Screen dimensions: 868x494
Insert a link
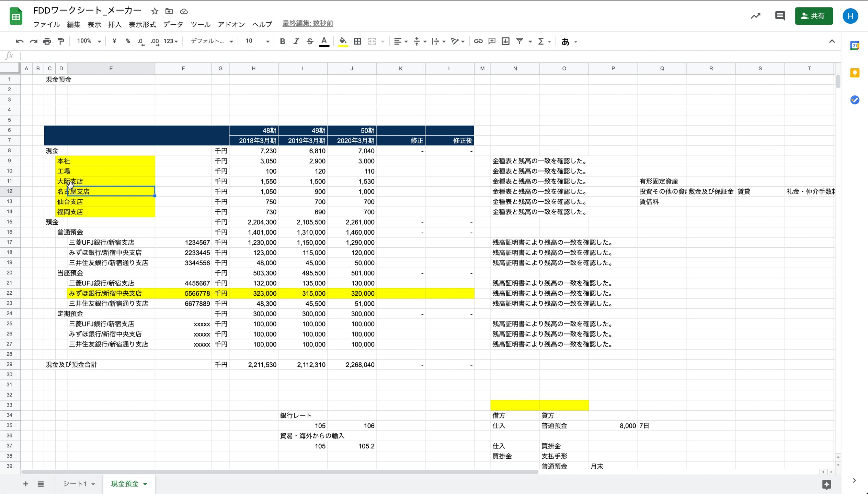click(478, 41)
